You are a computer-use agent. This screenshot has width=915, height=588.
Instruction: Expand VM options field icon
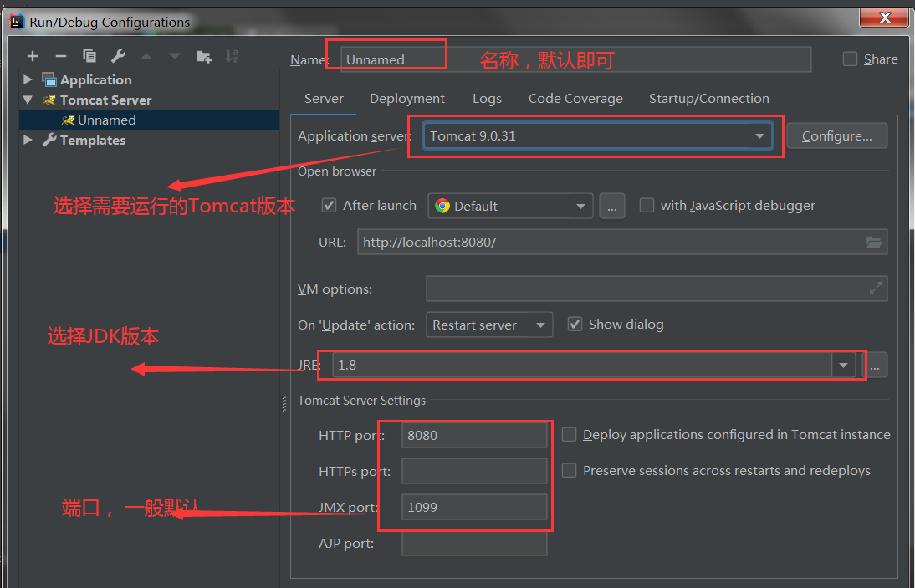[876, 289]
